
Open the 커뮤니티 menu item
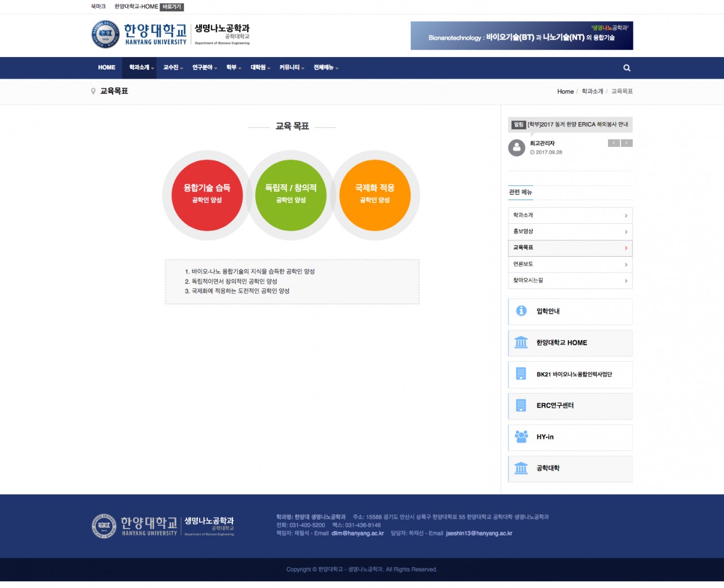[x=291, y=68]
